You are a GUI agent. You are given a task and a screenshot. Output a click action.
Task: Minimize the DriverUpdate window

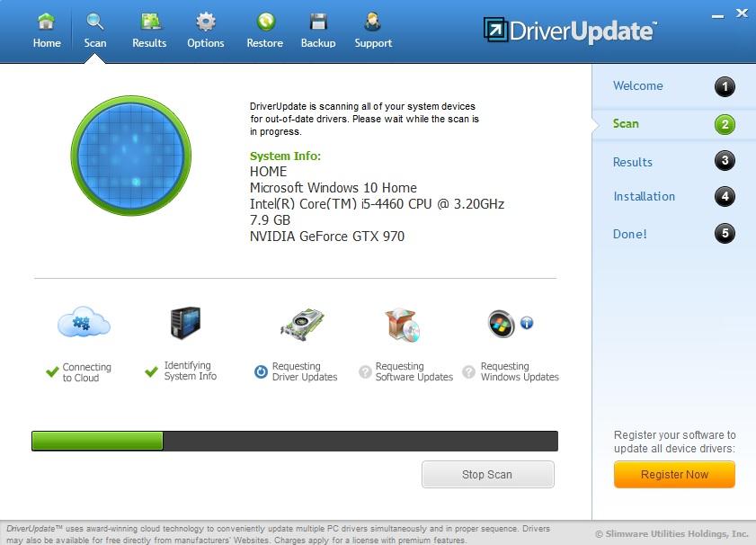tap(717, 16)
